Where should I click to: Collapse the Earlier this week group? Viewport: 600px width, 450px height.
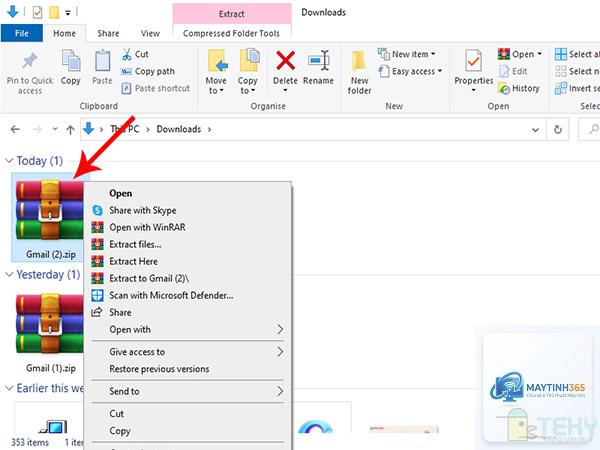click(x=9, y=388)
